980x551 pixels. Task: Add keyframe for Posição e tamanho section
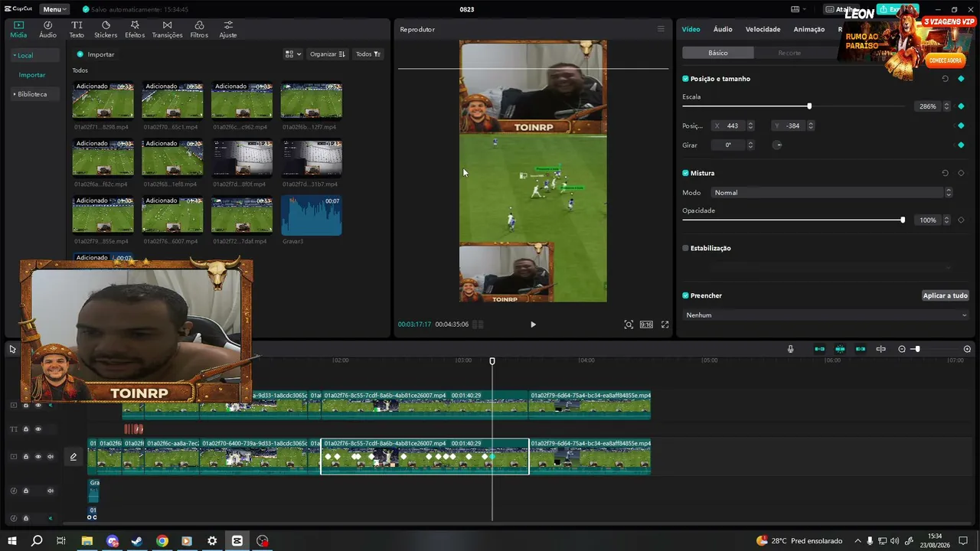click(961, 79)
